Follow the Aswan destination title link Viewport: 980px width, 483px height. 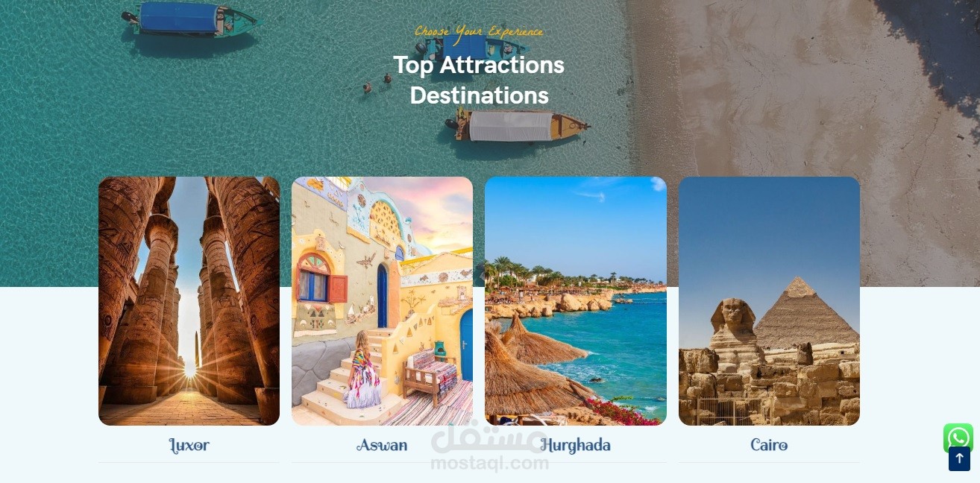click(x=382, y=446)
